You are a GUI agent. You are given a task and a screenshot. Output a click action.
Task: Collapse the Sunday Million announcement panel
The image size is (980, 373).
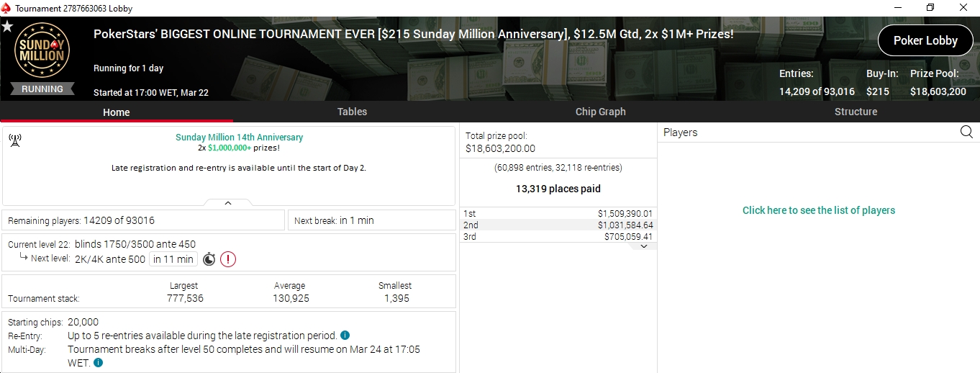coord(228,203)
